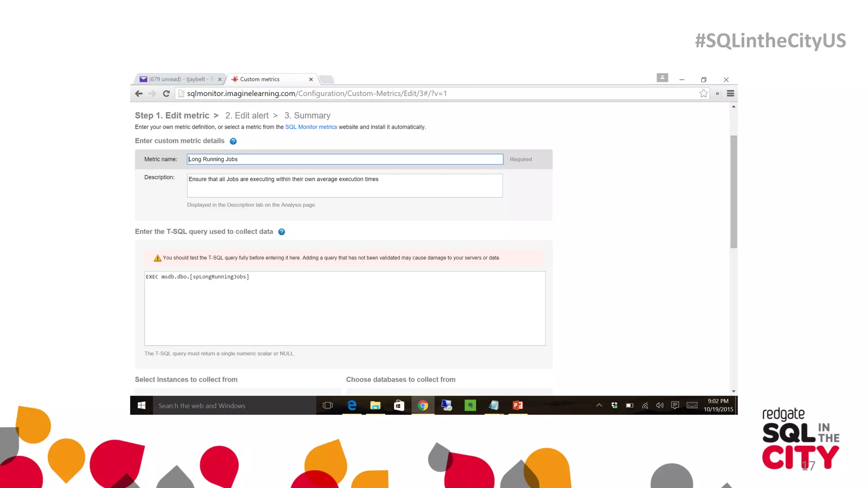Click the T-SQL query text area
Viewport: 868px width, 488px height.
(x=345, y=308)
